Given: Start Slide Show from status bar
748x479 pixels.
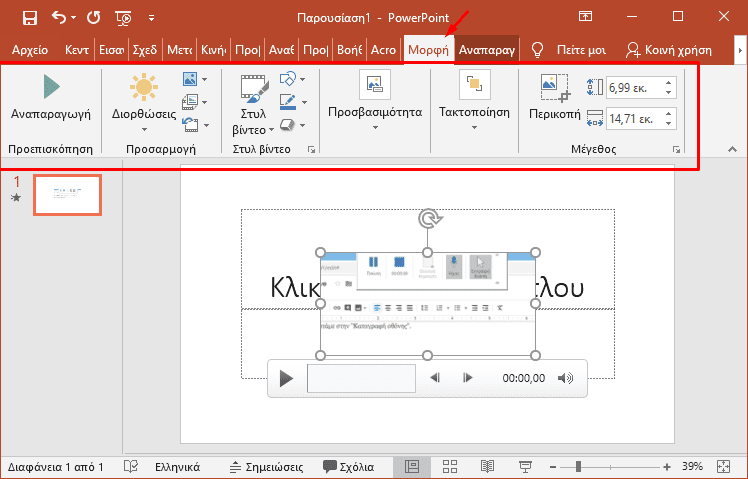Looking at the screenshot, I should click(525, 467).
